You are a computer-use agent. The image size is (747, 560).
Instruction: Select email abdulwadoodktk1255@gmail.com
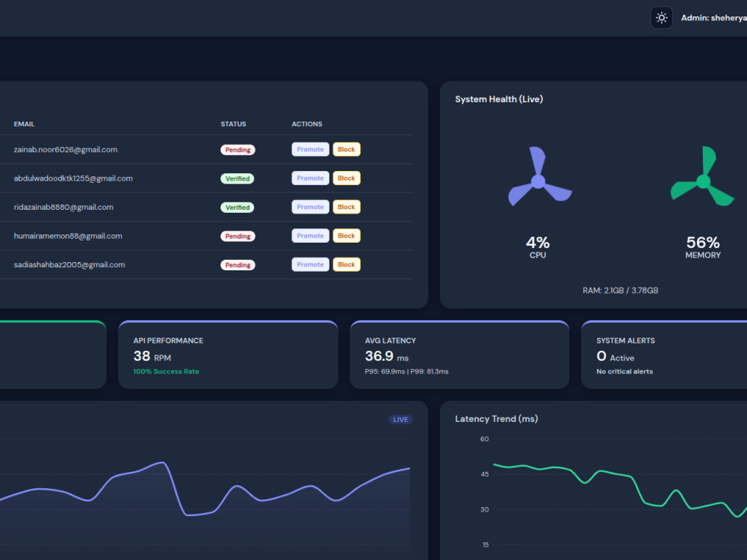tap(73, 178)
